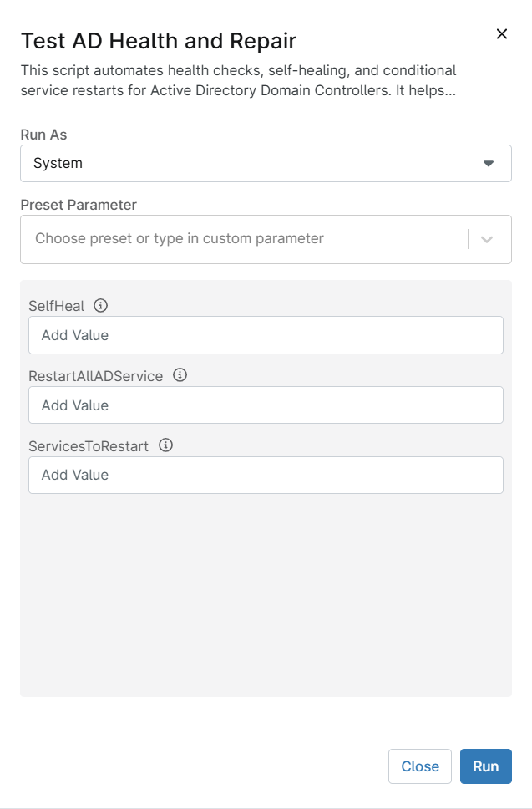This screenshot has height=809, width=532.
Task: Expand the Preset Parameter chevron
Action: point(487,239)
